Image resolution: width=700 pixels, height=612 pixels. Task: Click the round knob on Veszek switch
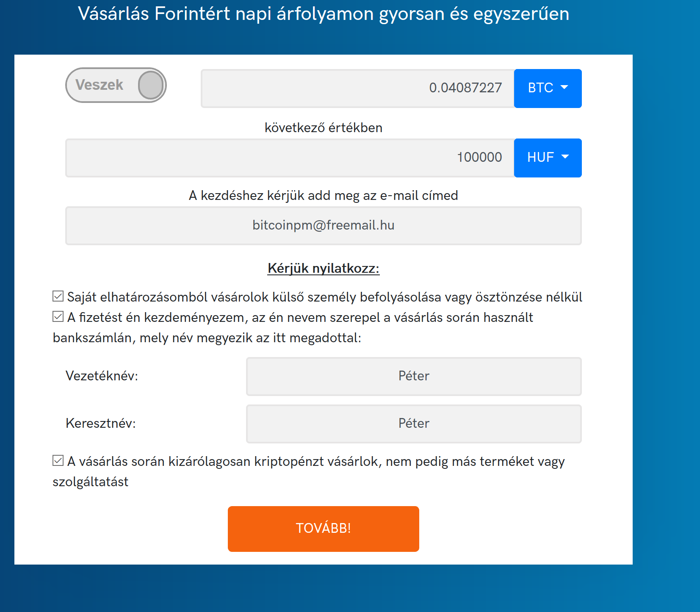pyautogui.click(x=151, y=85)
